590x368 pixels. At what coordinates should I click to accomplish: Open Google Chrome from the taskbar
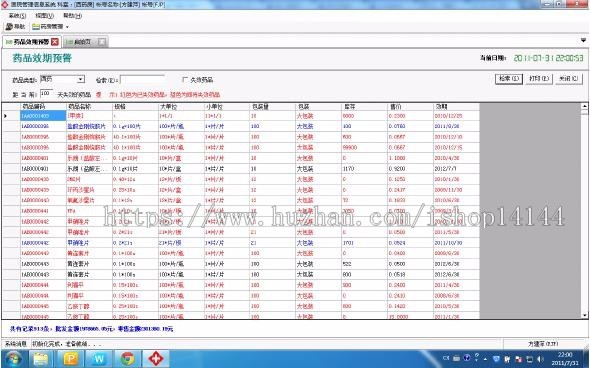[128, 359]
